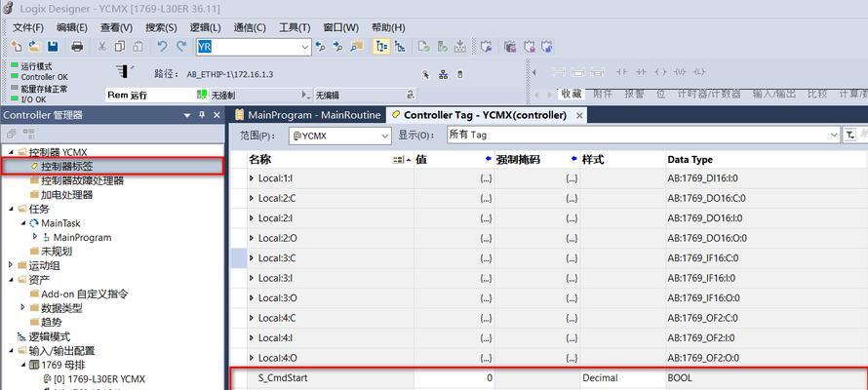Open the YR search box dropdown arrow
Viewport: 868px width, 390px height.
[x=305, y=47]
